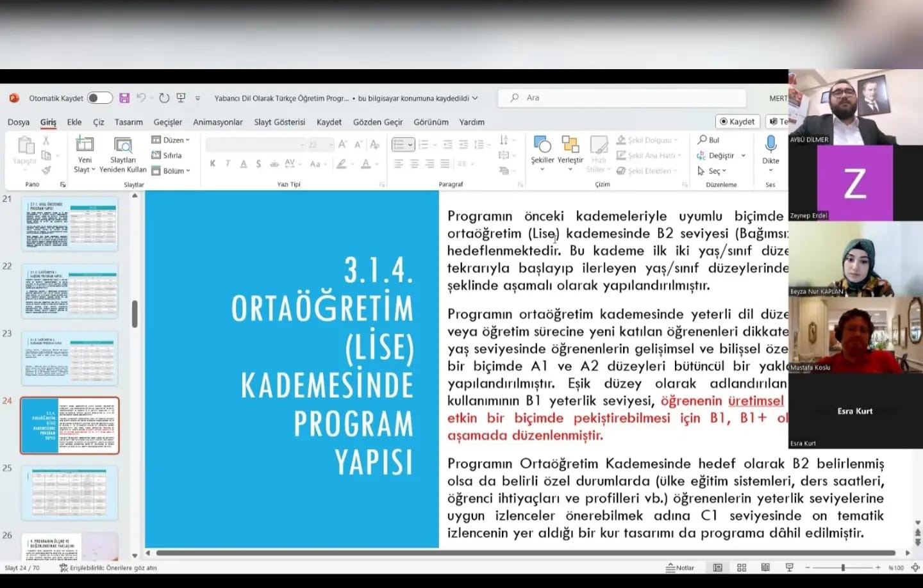Open Slaytları Yeniden Kullan tool
923x588 pixels.
pyautogui.click(x=122, y=154)
